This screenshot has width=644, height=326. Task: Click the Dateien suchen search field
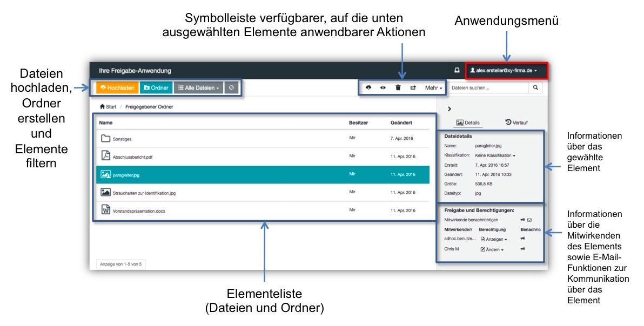click(488, 88)
